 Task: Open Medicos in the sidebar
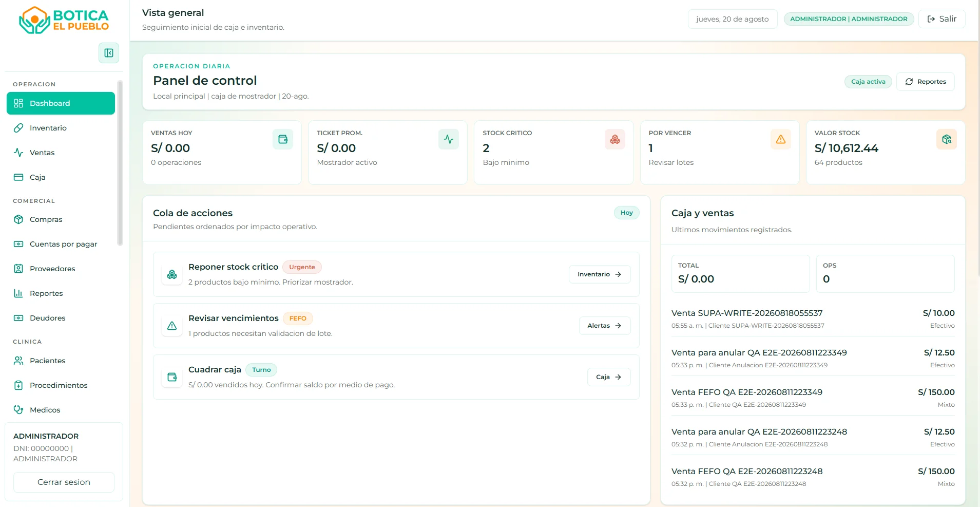point(61,410)
